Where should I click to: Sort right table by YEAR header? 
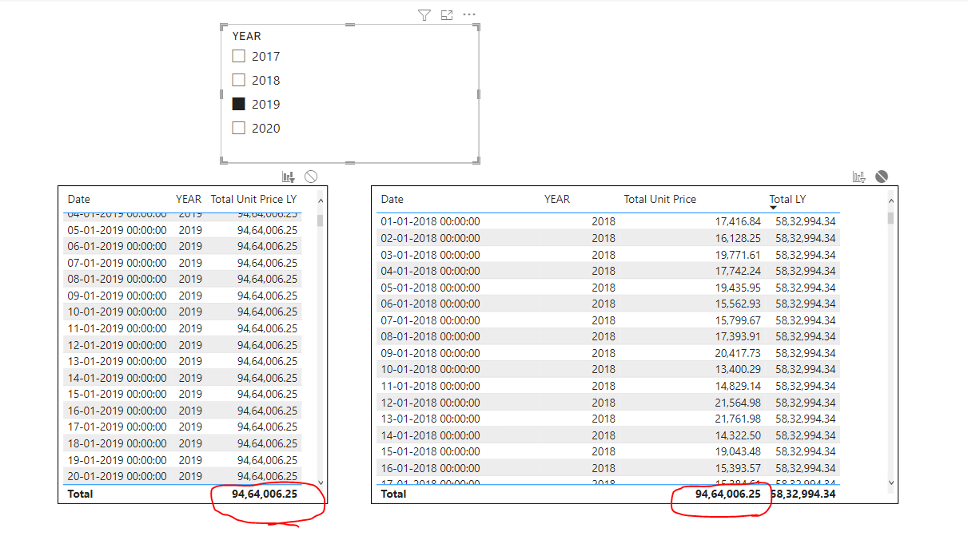coord(557,199)
